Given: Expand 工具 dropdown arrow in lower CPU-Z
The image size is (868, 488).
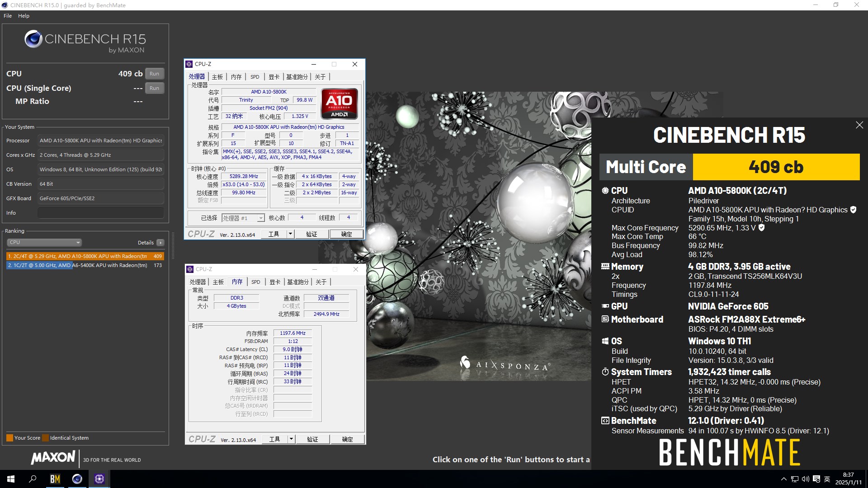Looking at the screenshot, I should (x=291, y=439).
